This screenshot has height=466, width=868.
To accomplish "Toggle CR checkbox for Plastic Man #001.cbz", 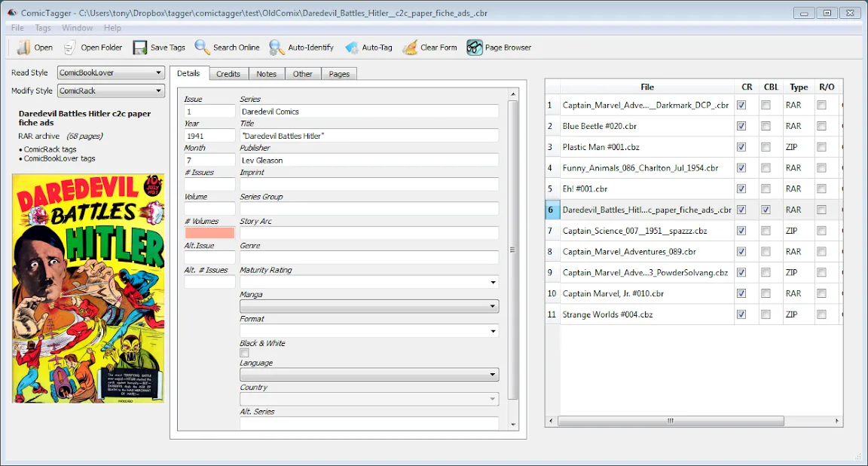I will tap(741, 147).
